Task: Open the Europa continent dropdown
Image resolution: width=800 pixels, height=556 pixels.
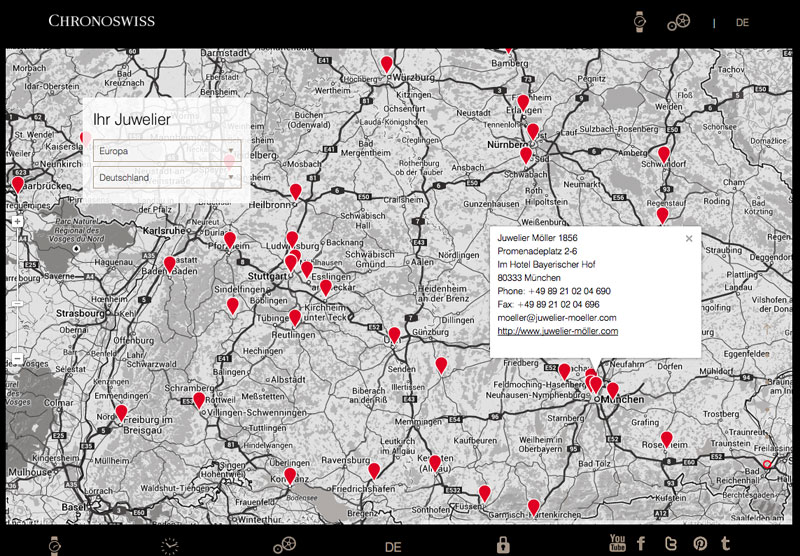Action: coord(167,151)
